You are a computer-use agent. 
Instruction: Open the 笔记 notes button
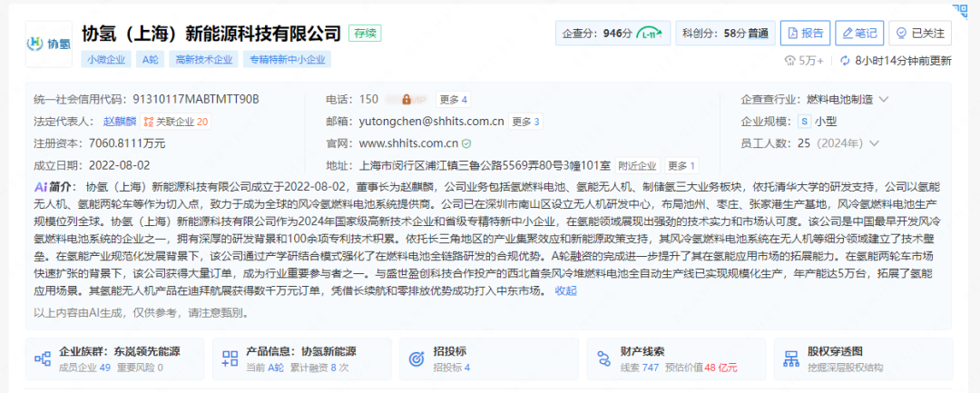point(859,33)
